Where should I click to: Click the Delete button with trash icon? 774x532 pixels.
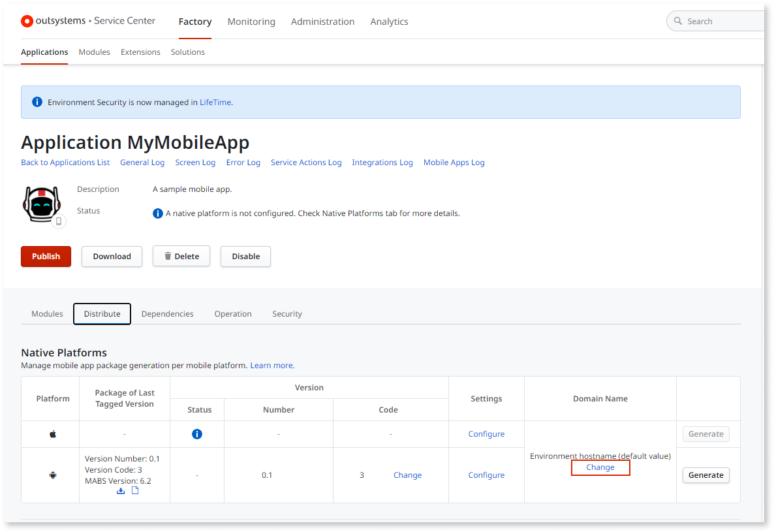(x=181, y=257)
